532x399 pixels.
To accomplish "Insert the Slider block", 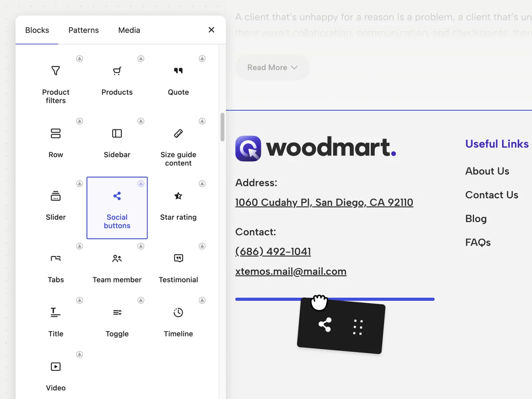I will click(x=56, y=208).
